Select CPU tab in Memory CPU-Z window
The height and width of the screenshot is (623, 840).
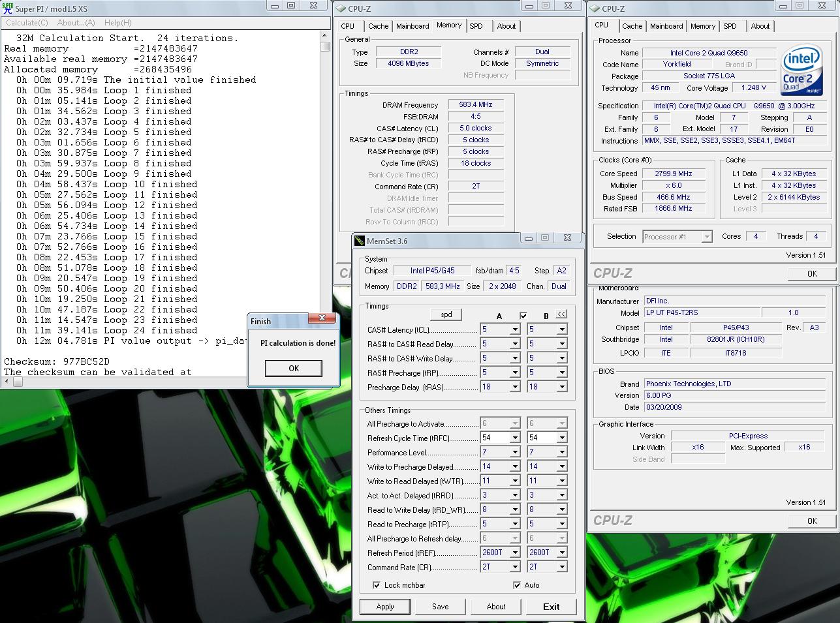coord(348,26)
